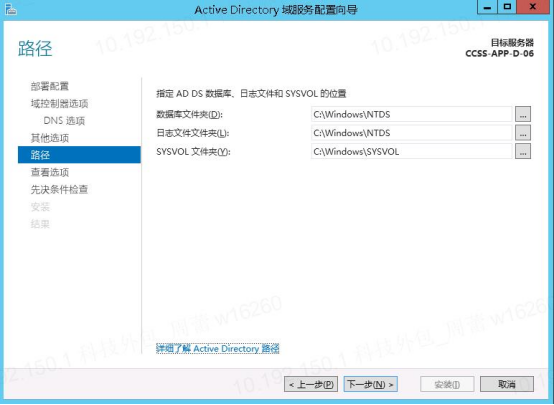Go to the 域控制器选项 step
554x405 pixels.
(59, 103)
